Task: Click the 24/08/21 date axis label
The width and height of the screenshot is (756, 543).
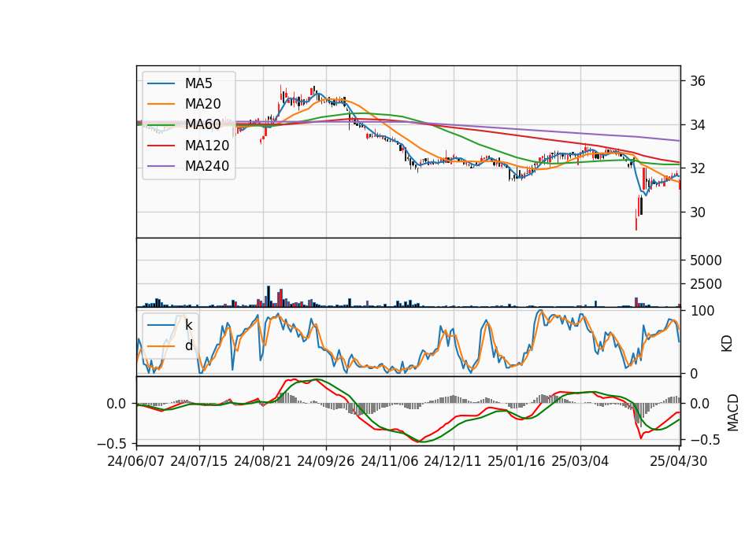Action: 263,461
